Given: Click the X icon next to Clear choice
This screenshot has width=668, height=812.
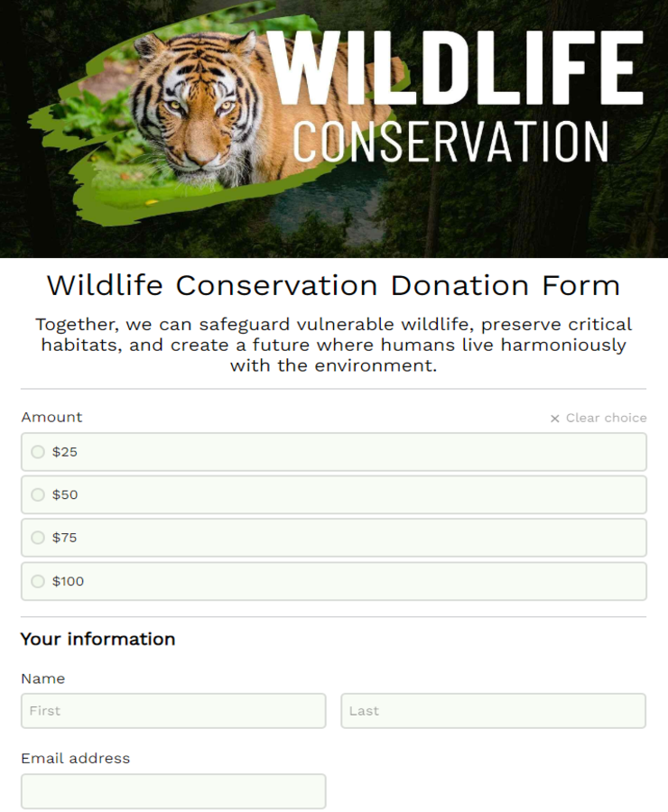Looking at the screenshot, I should (x=553, y=418).
